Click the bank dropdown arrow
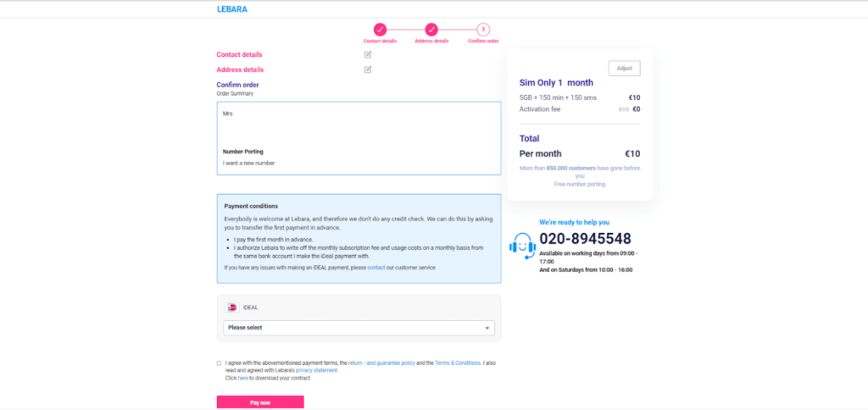Screen dimensions: 868x410 (487, 328)
